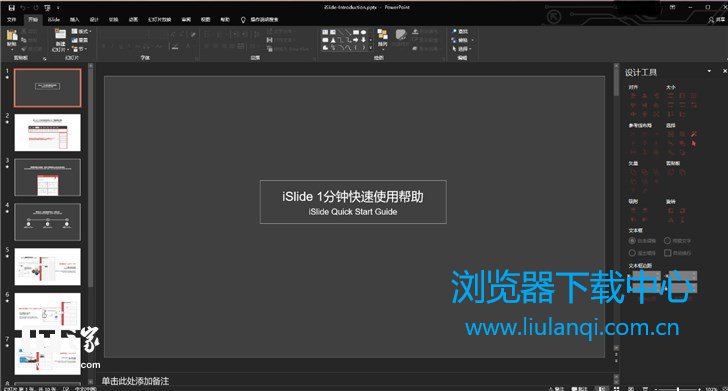This screenshot has width=728, height=391.
Task: Open clipboard group dialog launcher
Action: pos(45,59)
